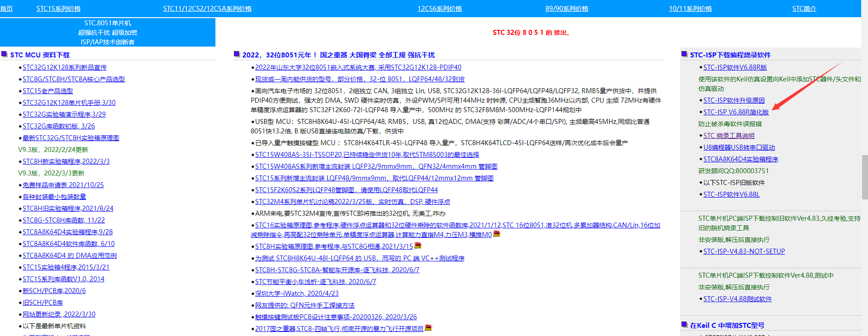Open 10/11系列价格 navigation link
This screenshot has width=868, height=336.
pyautogui.click(x=690, y=9)
